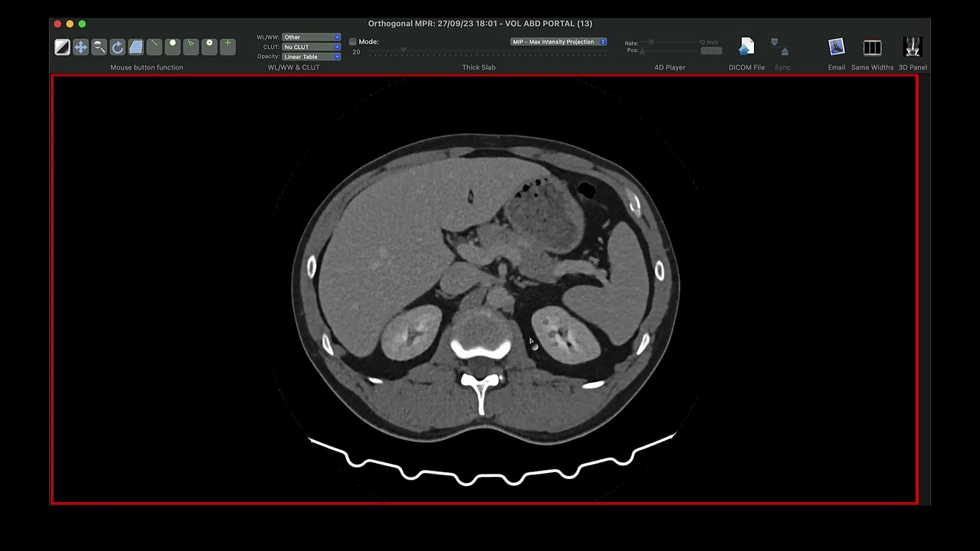Select the WL/WW contrast tool

pyautogui.click(x=62, y=47)
